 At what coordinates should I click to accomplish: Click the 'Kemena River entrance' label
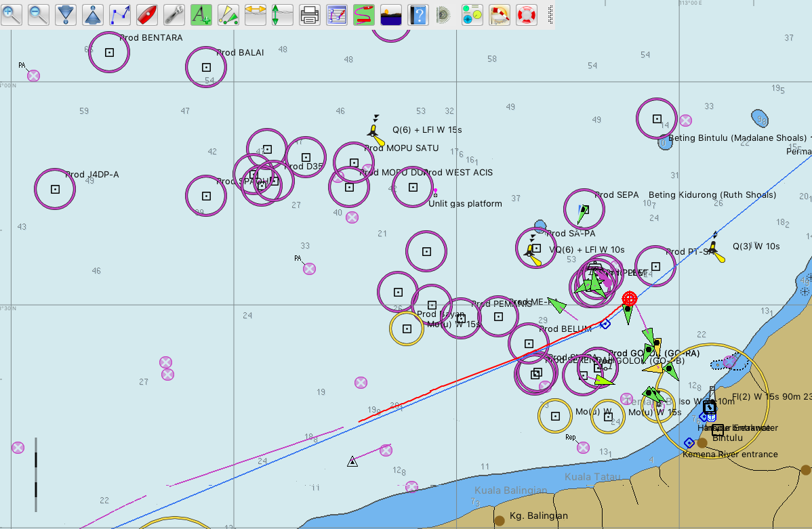click(730, 454)
